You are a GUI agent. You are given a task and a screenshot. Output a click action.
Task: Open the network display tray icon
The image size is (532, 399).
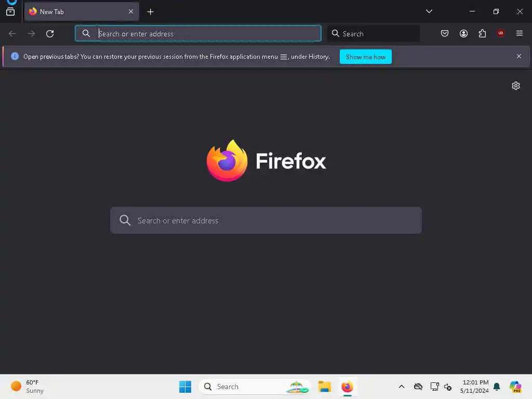(x=434, y=387)
